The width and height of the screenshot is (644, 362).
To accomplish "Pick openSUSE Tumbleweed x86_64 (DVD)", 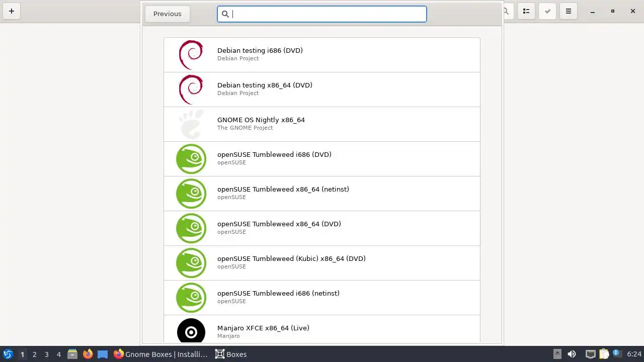I will click(322, 228).
